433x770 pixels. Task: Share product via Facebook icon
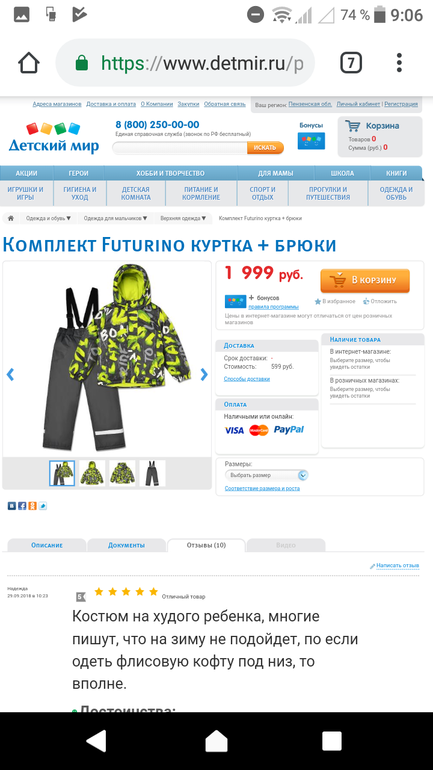point(22,506)
